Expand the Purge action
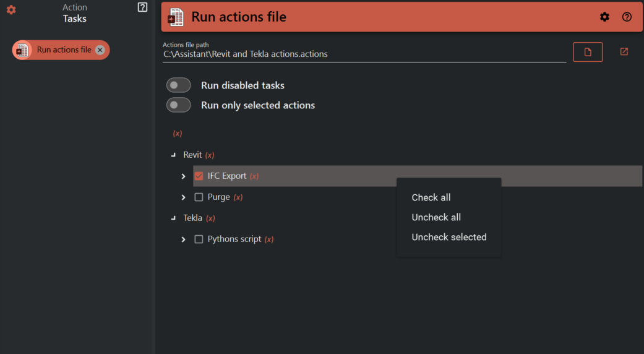The height and width of the screenshot is (354, 644). point(184,197)
